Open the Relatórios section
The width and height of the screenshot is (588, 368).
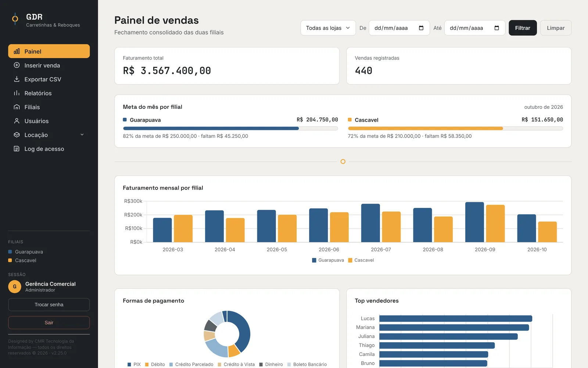click(49, 93)
